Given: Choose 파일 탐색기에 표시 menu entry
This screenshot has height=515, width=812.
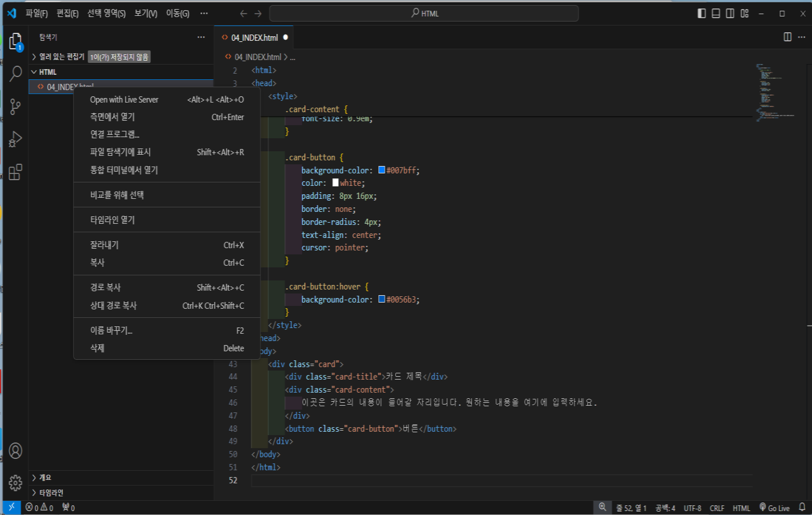Looking at the screenshot, I should (167, 152).
